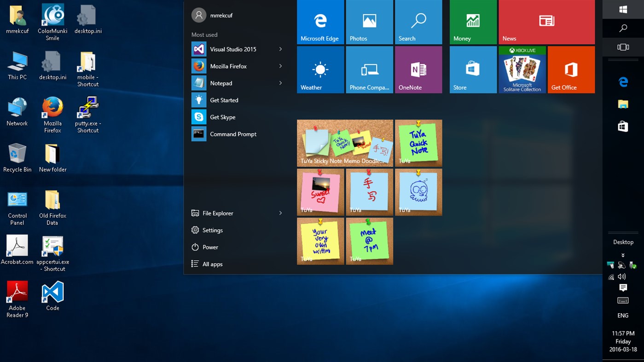Select the mrrekcuf user folder desktop icon

(17, 20)
